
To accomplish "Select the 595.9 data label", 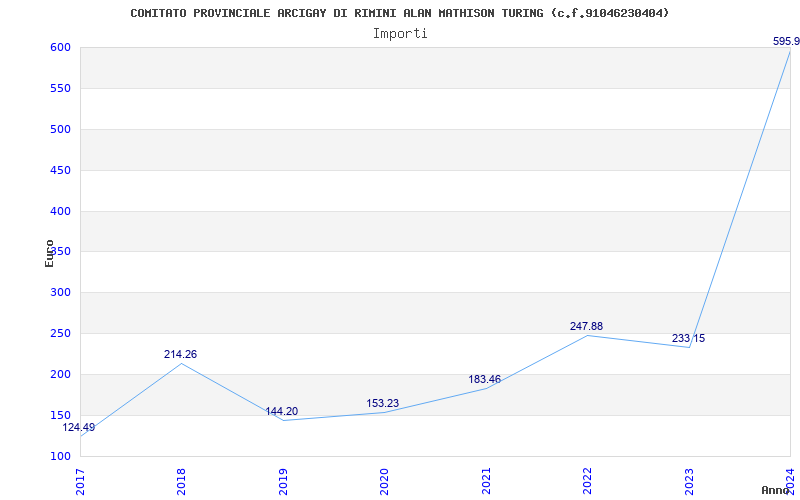I will click(786, 42).
